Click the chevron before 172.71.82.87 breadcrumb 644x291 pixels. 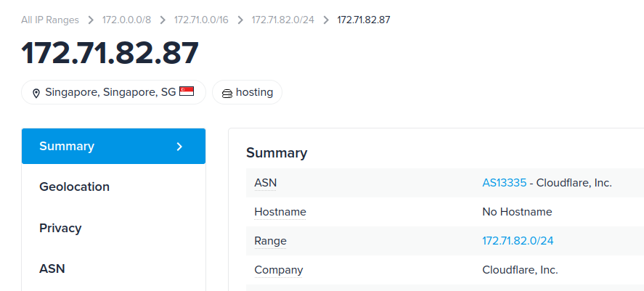click(x=326, y=20)
